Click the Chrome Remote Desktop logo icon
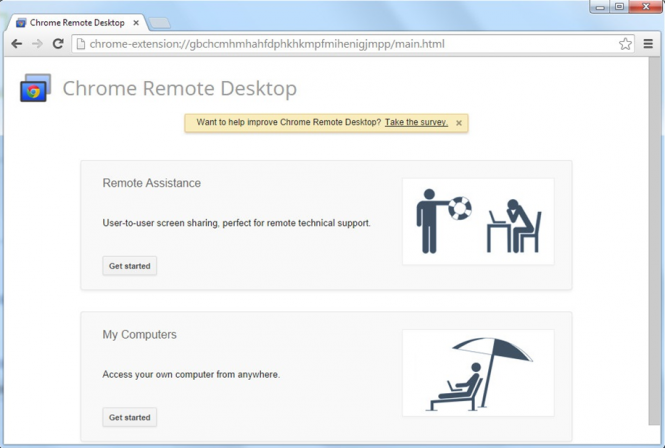 (35, 89)
